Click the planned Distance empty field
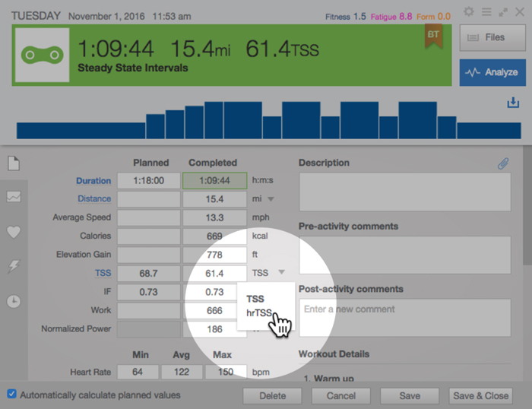Image resolution: width=532 pixels, height=409 pixels. [149, 199]
